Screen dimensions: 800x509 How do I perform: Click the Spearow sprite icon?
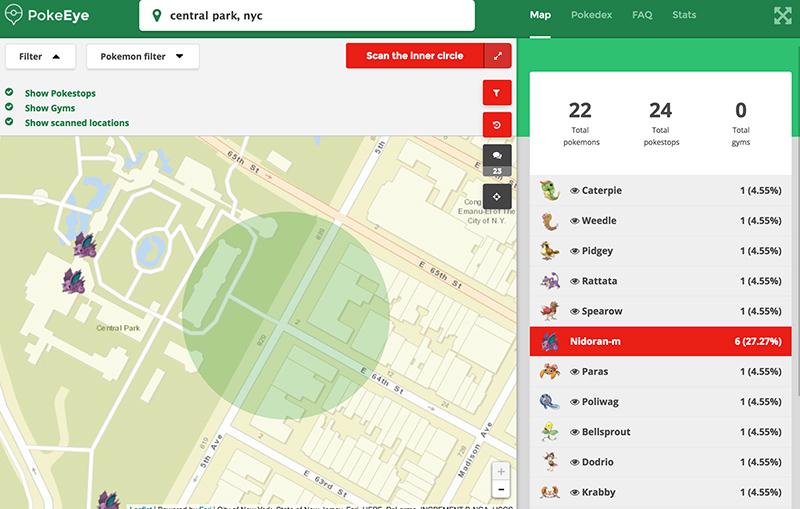tap(549, 311)
